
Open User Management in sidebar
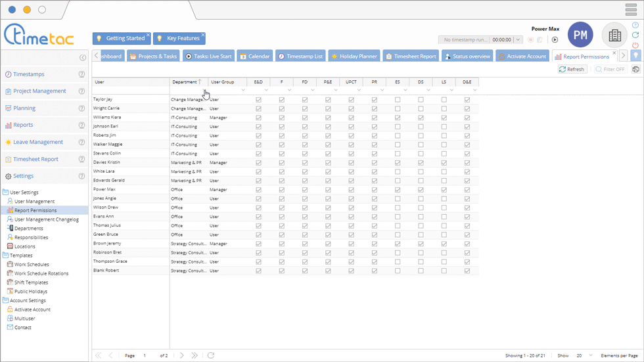[34, 202]
